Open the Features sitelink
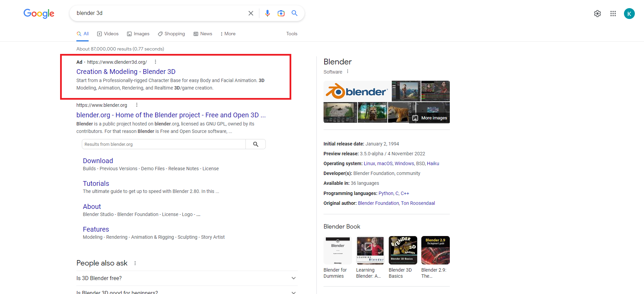The width and height of the screenshot is (644, 294). [x=96, y=229]
